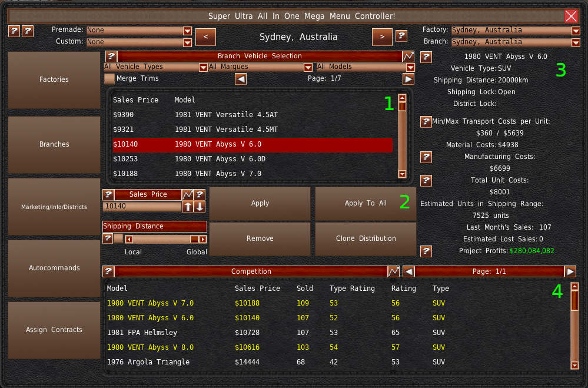
Task: Open the All Vehicle Types dropdown
Action: 155,68
